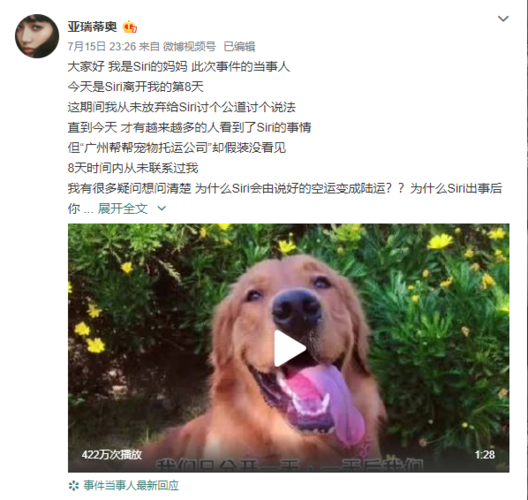Click the first line 大家好 我是Siri的妈妈
Screen dimensions: 528x500
pos(178,67)
